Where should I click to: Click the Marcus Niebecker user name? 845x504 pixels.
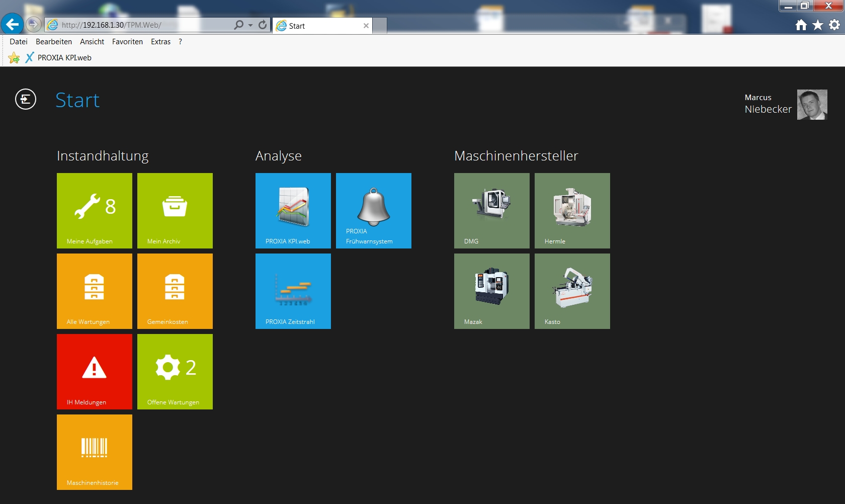click(x=768, y=104)
